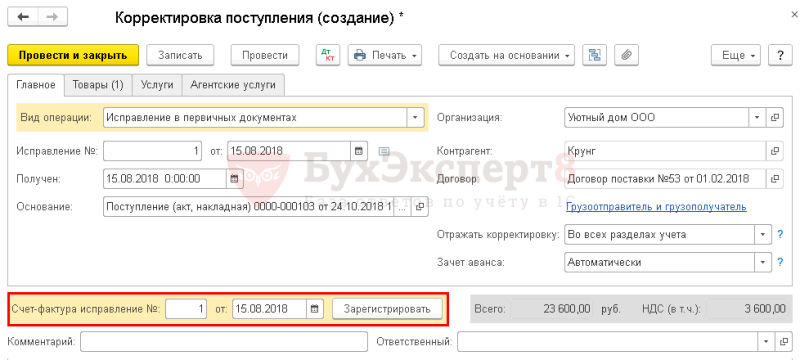Click the Провести и закрыть button

73,55
